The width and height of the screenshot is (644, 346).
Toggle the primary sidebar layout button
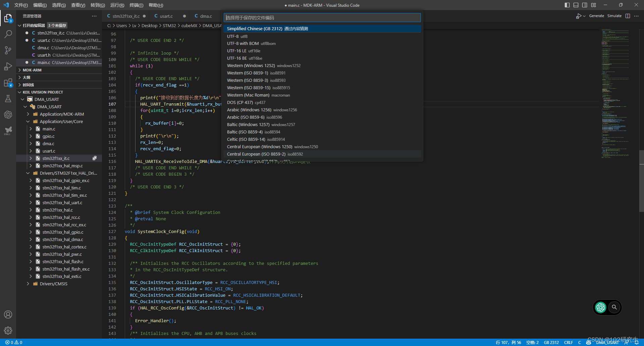coord(567,5)
